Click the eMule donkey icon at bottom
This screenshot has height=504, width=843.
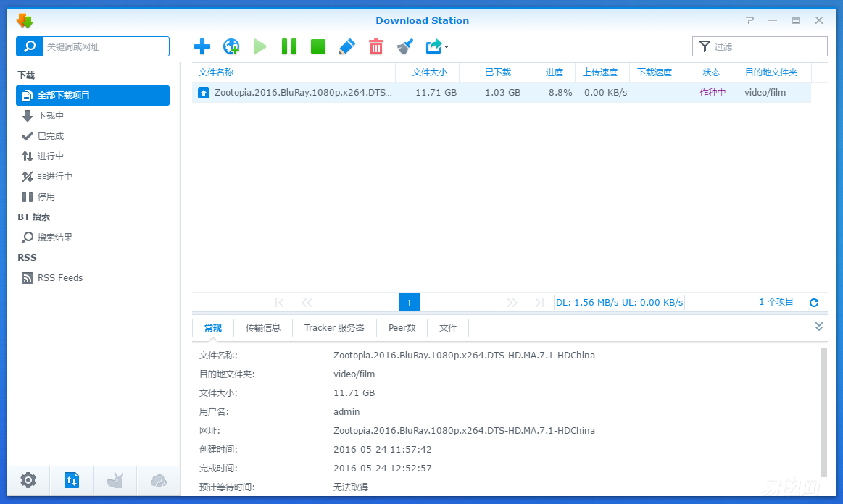(x=115, y=480)
